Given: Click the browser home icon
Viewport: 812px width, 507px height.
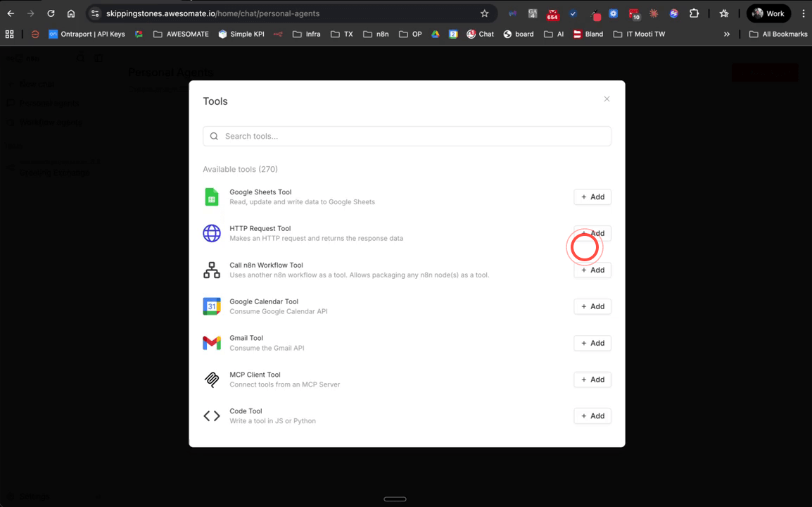Looking at the screenshot, I should click(x=70, y=13).
